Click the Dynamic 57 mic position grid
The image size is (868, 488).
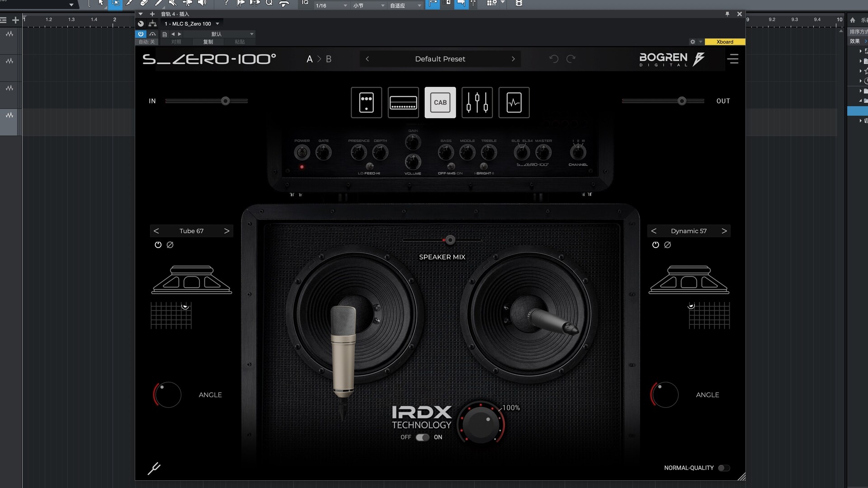click(709, 315)
